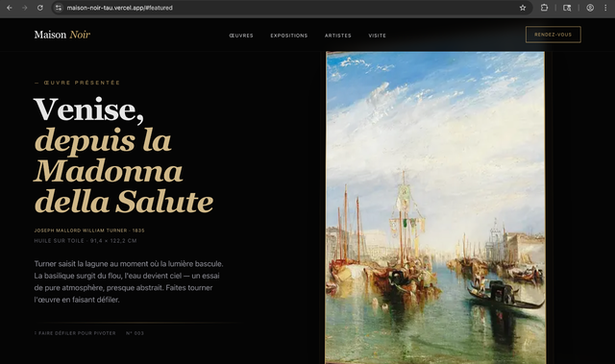
Task: Click the ŒUVRE PRÉSENTÉE label
Action: [x=77, y=83]
